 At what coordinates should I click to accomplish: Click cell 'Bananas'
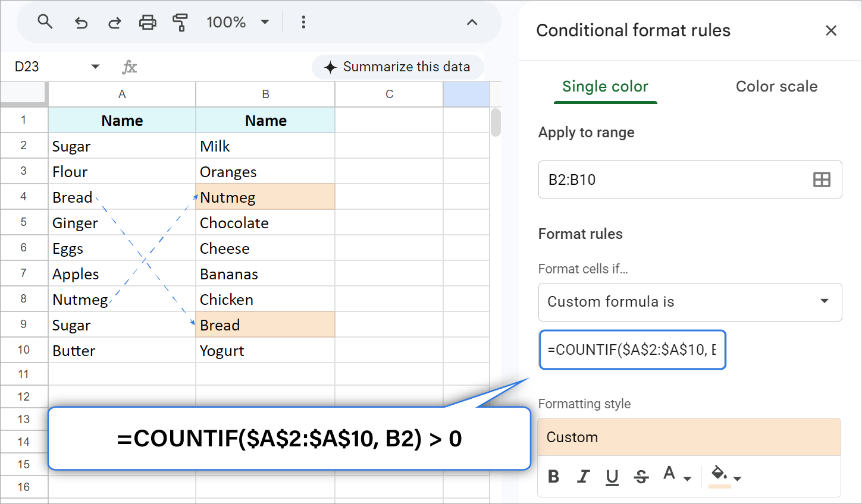click(x=265, y=273)
